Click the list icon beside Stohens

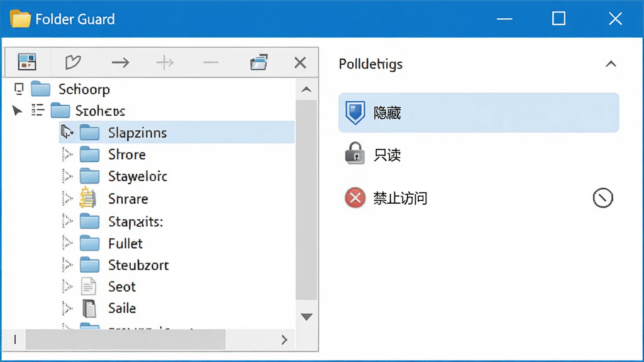pyautogui.click(x=38, y=110)
